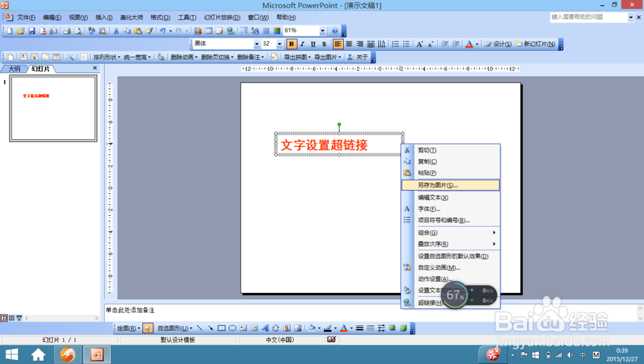644x364 pixels.
Task: Open the 自选图形(U) AutoShapes menu
Action: click(x=175, y=328)
